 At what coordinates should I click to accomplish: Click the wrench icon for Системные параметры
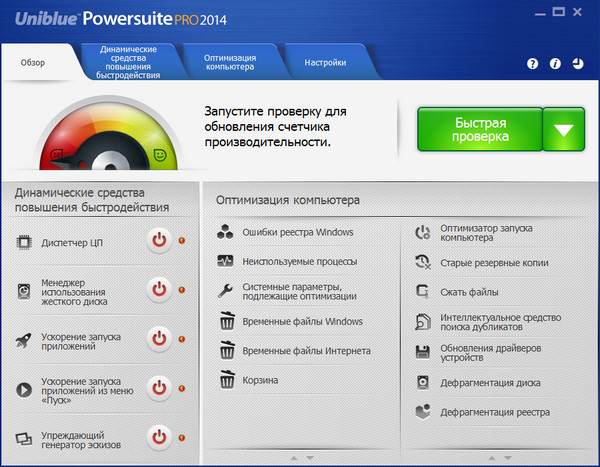pyautogui.click(x=225, y=291)
